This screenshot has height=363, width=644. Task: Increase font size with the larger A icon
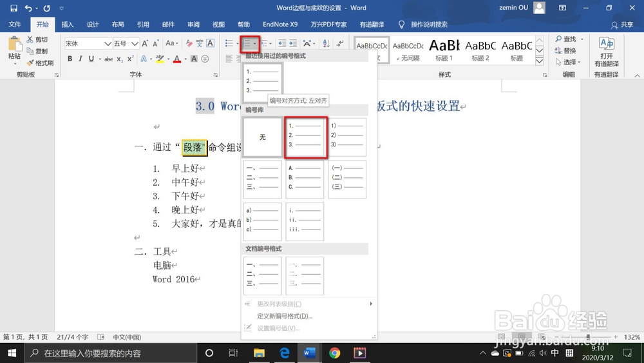(145, 44)
